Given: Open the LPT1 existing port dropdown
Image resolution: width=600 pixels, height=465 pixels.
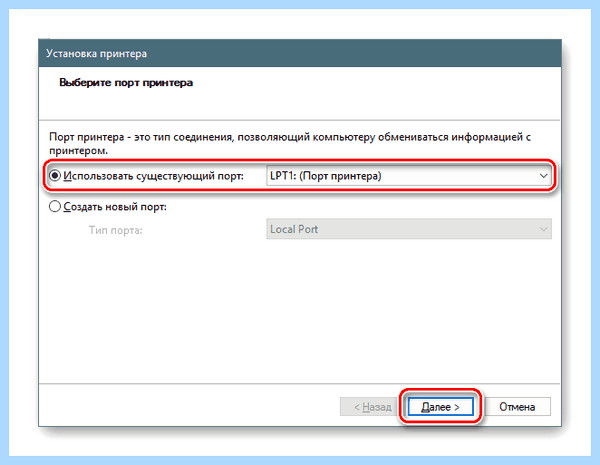Looking at the screenshot, I should (409, 176).
